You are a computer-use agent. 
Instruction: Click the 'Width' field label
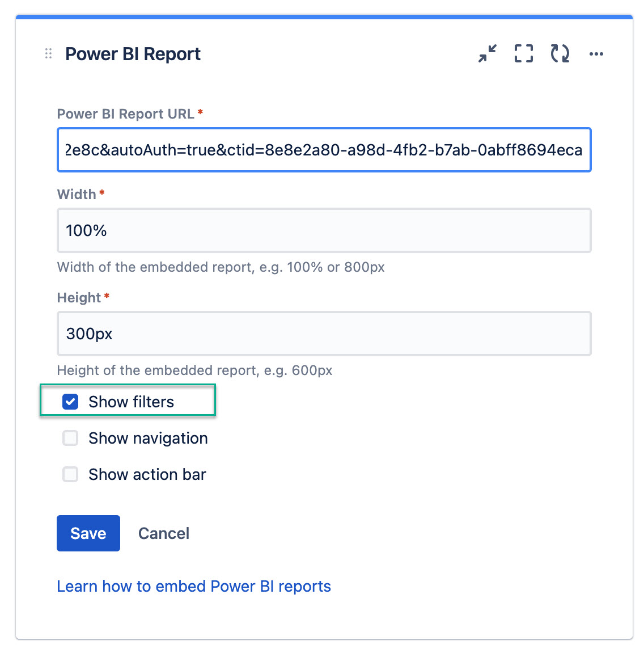77,194
